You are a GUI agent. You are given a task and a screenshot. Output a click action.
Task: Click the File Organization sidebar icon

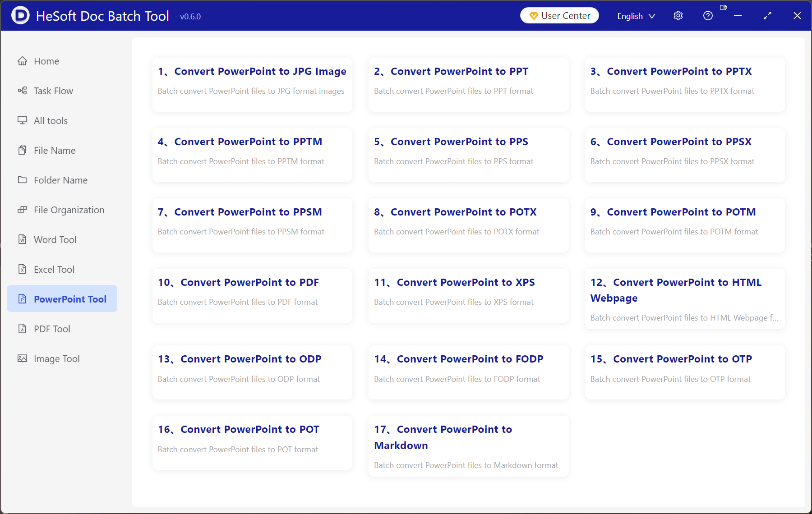[22, 210]
